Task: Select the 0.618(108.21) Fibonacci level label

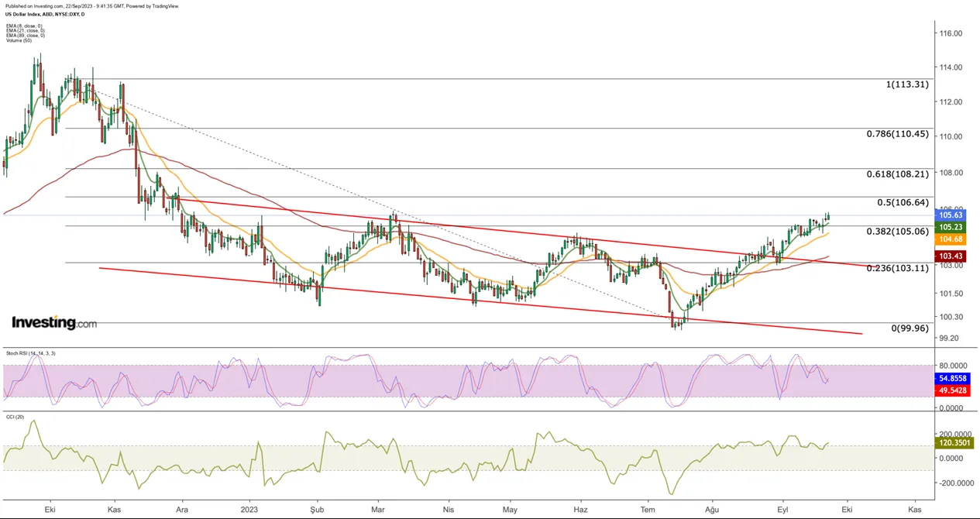Action: (897, 174)
